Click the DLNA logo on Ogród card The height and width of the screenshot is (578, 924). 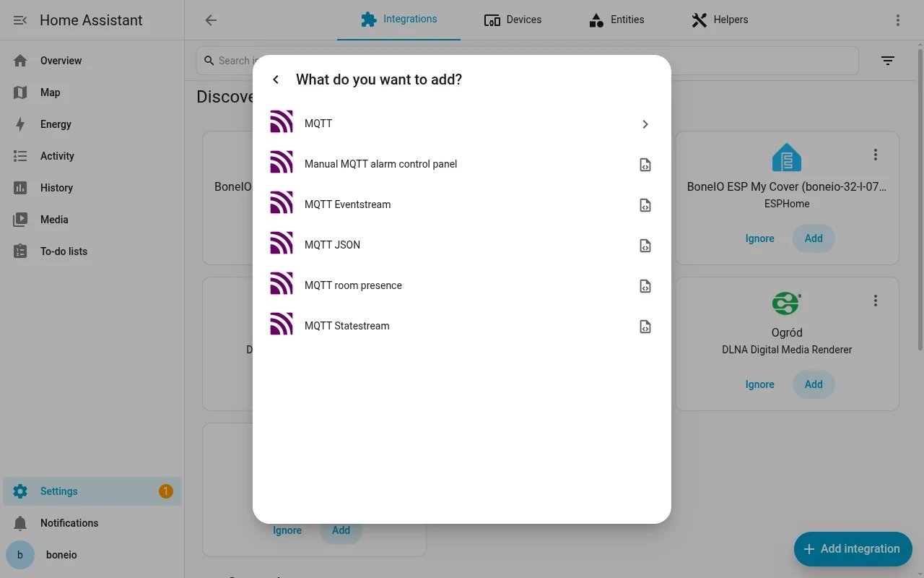pos(787,303)
